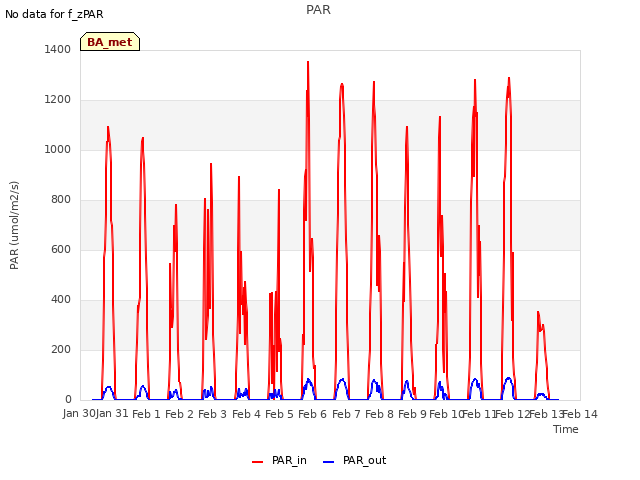
Task: Click the Jan 30 x-axis label
Action: point(79,414)
